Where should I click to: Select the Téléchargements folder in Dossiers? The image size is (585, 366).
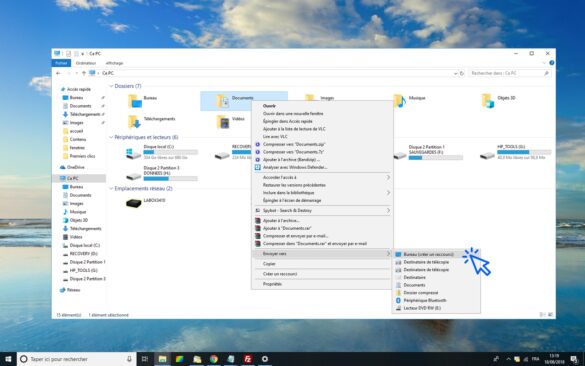(x=152, y=122)
